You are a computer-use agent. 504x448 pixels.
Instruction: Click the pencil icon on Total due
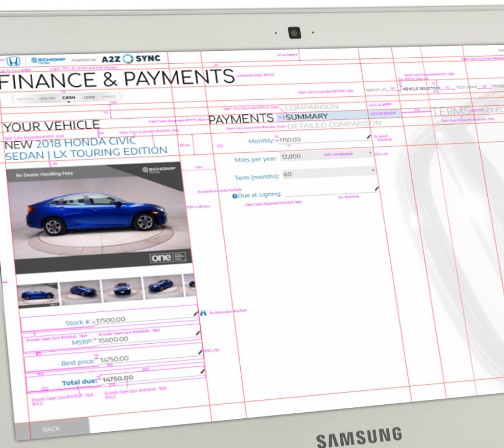coord(202,370)
